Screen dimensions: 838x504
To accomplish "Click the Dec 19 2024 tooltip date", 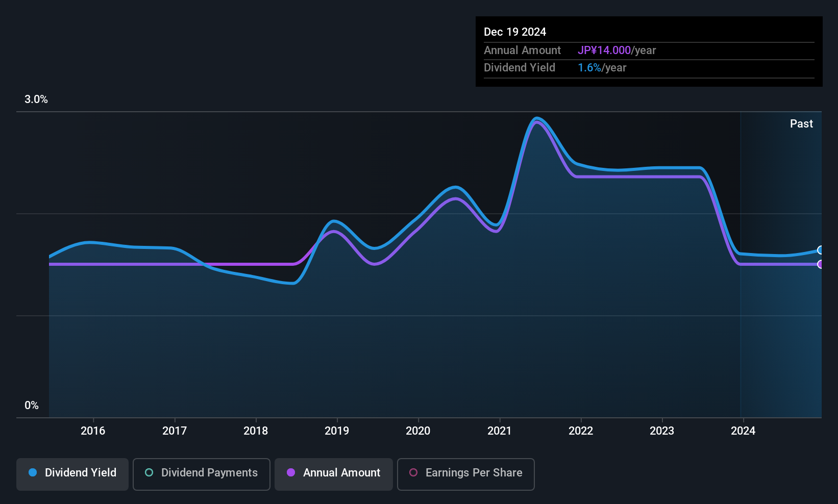I will 515,32.
